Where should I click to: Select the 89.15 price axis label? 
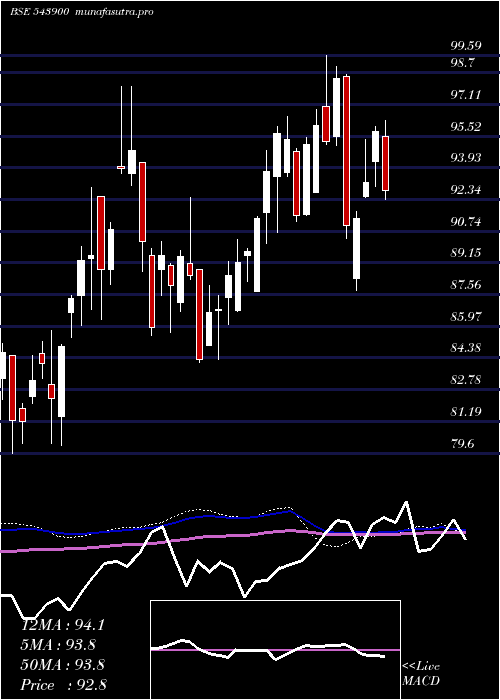click(466, 253)
